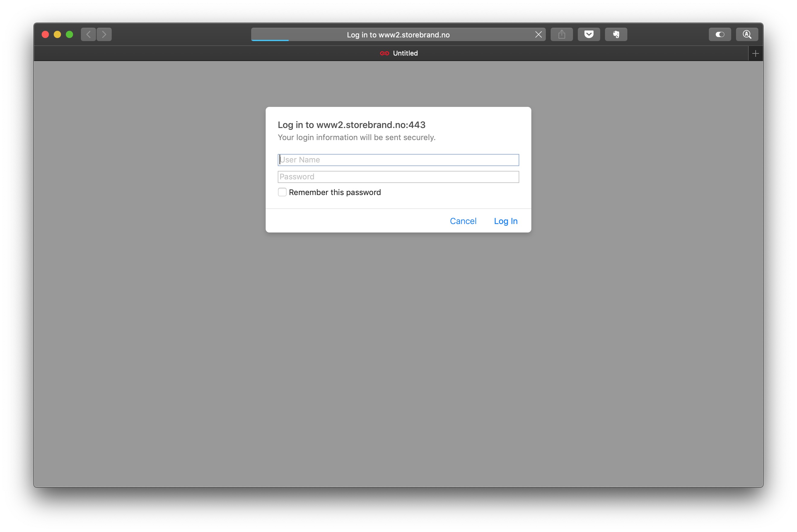Open the Evernote web clipper icon

point(616,34)
